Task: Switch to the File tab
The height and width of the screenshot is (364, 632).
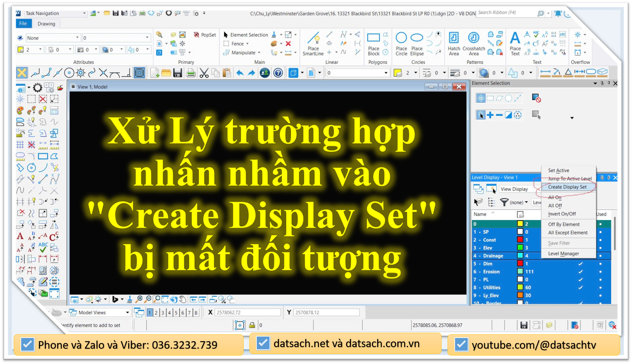Action: (23, 23)
